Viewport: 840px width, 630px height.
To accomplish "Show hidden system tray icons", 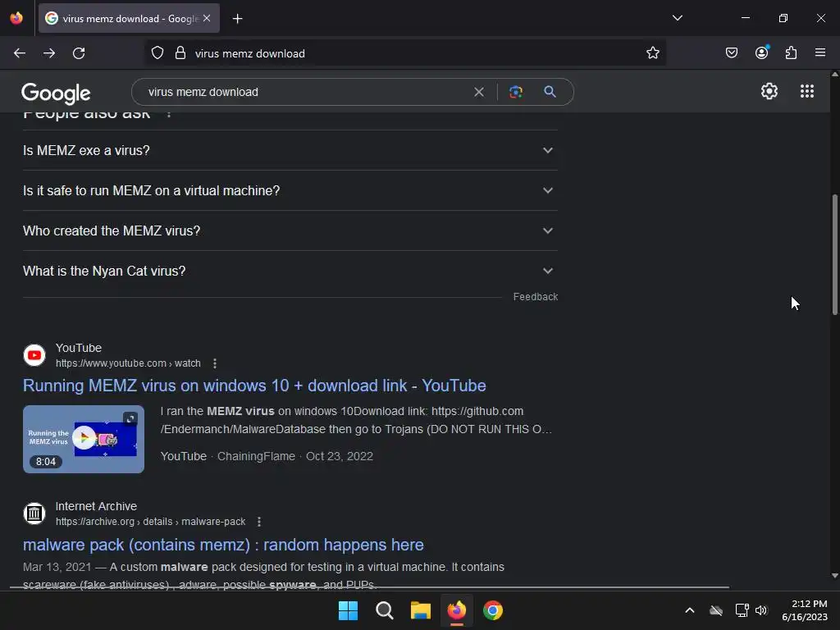I will pos(690,610).
